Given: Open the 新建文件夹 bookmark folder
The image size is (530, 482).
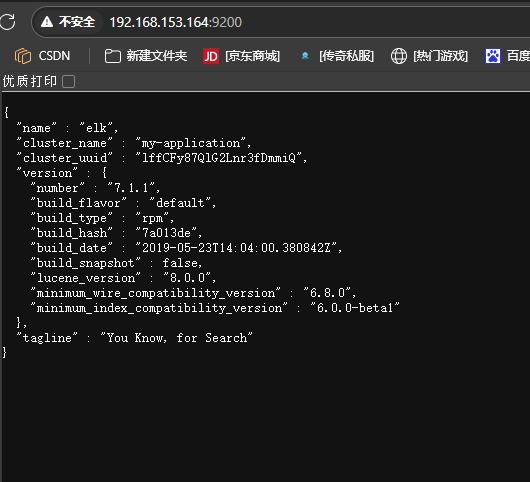Looking at the screenshot, I should (x=146, y=56).
